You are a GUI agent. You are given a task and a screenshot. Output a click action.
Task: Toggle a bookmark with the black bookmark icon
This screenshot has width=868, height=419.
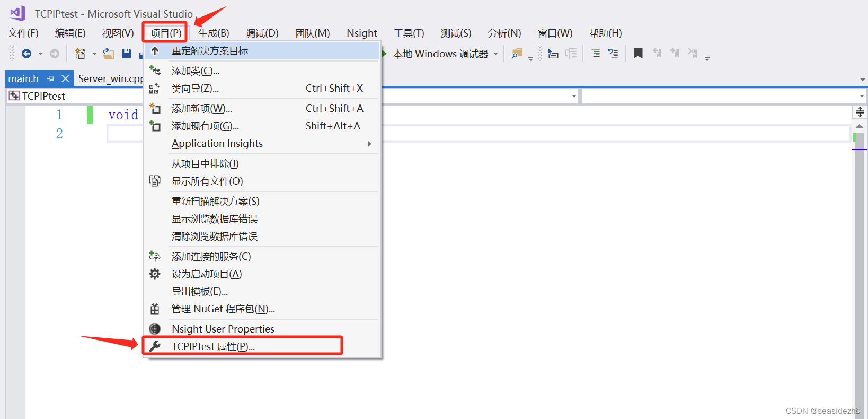point(638,53)
